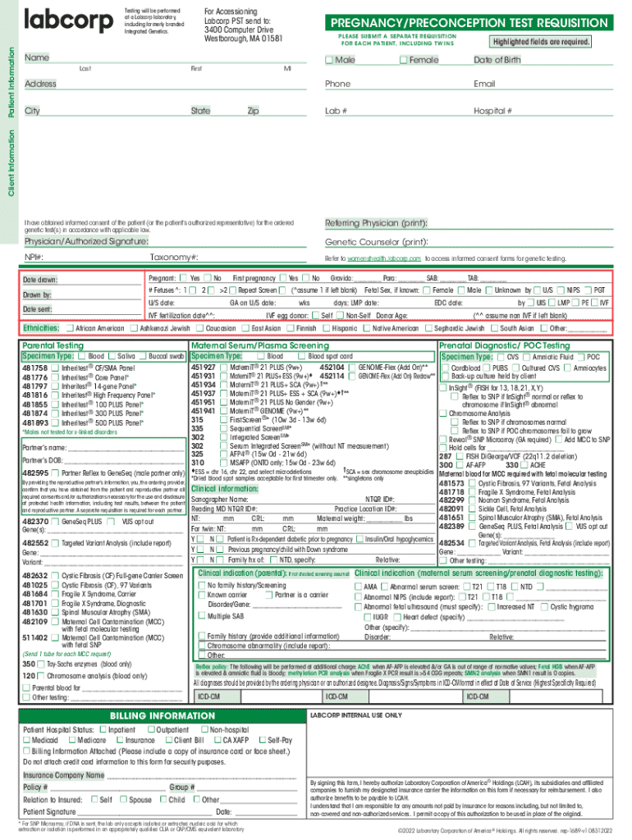Click the Name input field

click(164, 59)
